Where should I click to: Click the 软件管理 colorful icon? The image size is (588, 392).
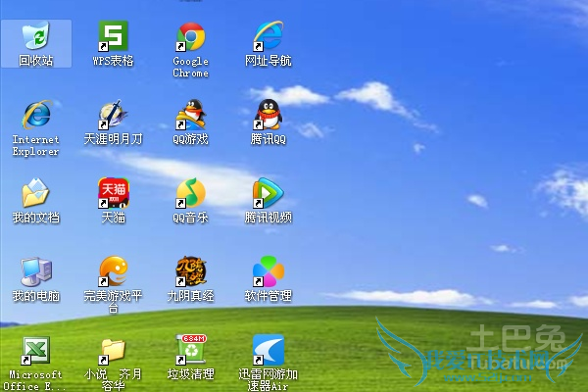(x=268, y=271)
